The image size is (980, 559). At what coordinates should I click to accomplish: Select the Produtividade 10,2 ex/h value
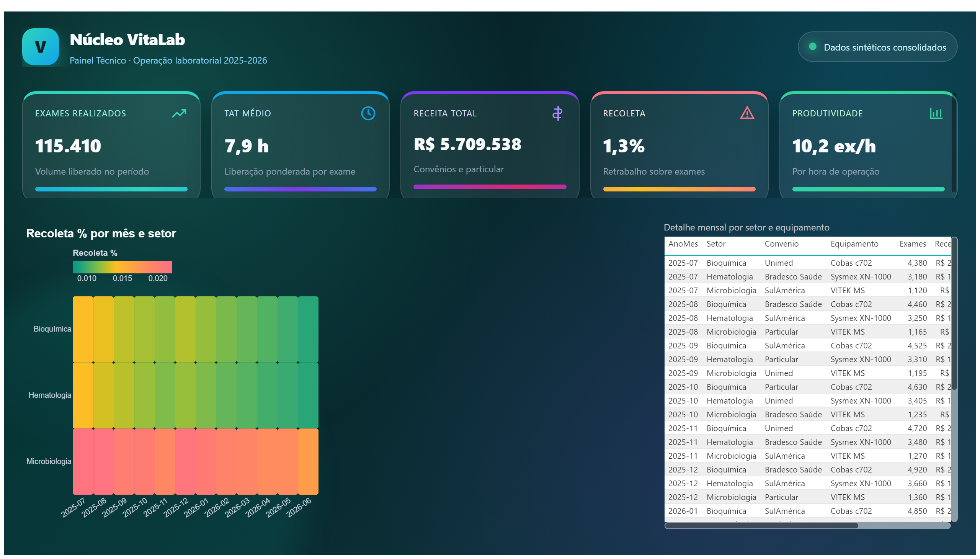833,146
